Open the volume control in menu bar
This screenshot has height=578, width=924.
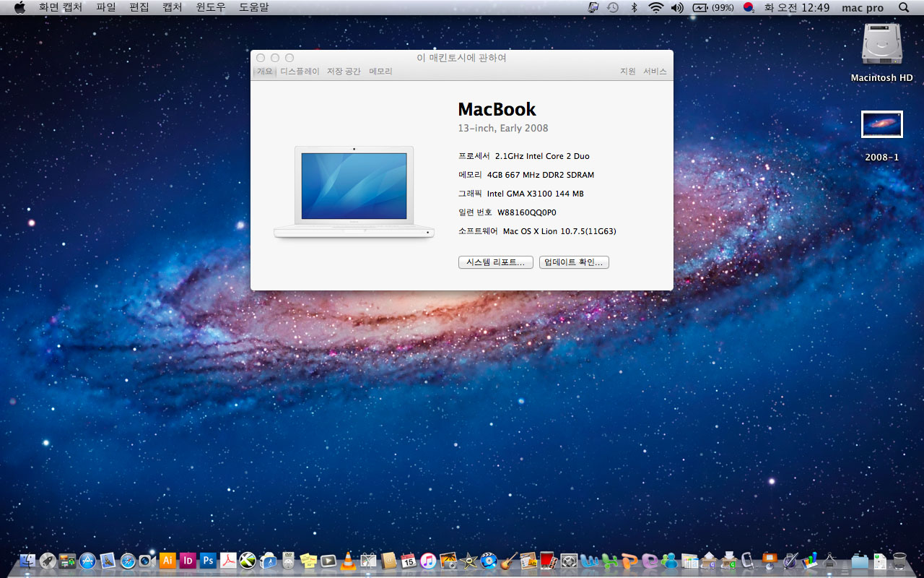(676, 7)
